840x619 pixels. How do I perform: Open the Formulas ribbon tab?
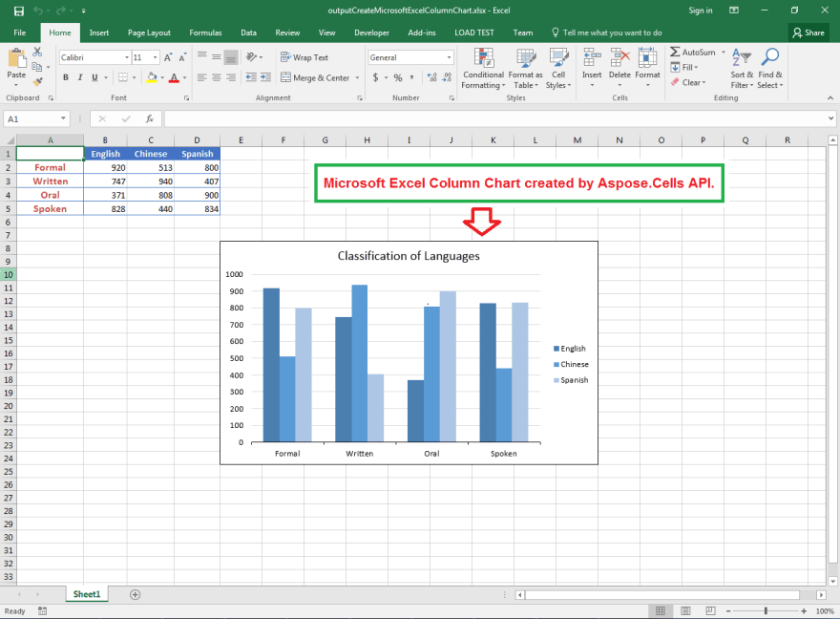(205, 32)
